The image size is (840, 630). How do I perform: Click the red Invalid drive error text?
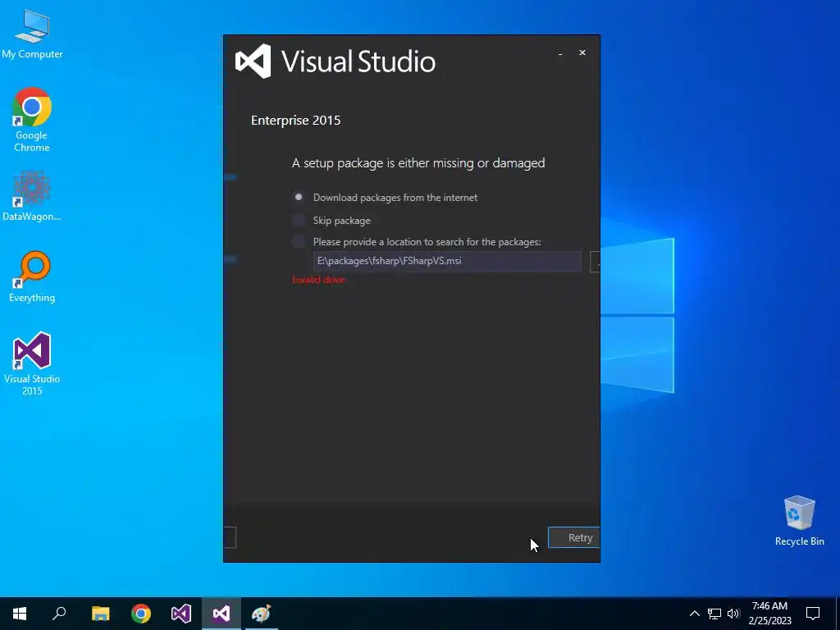(319, 280)
